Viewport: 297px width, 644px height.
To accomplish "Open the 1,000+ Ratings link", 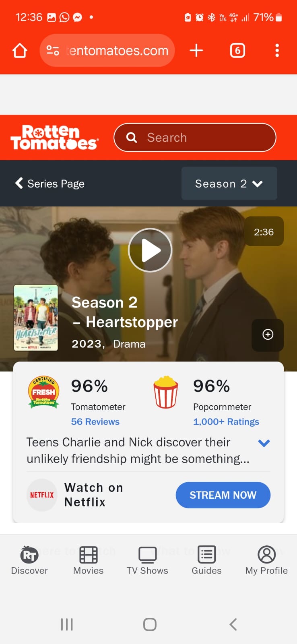I will pos(226,422).
